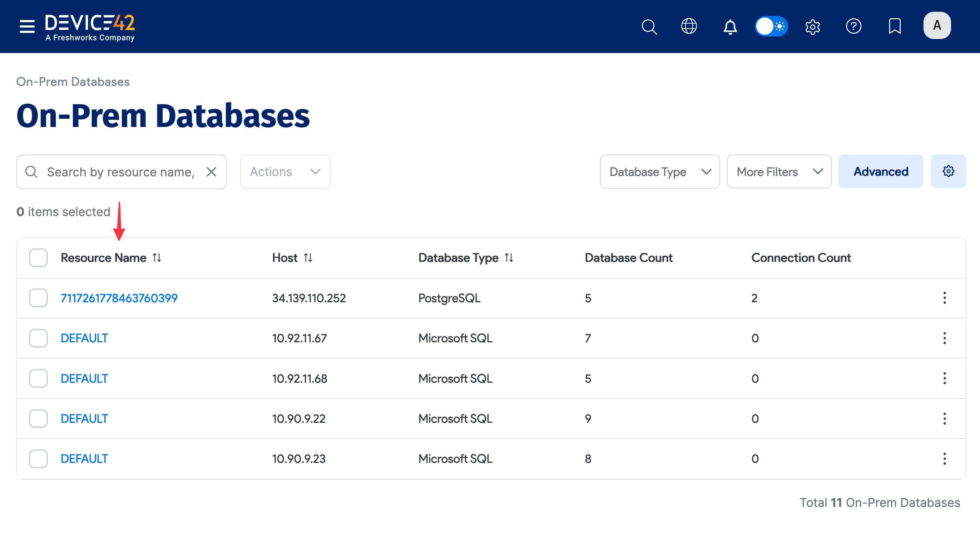Open the DEFAULT resource at host 10.90.9.22

(84, 419)
